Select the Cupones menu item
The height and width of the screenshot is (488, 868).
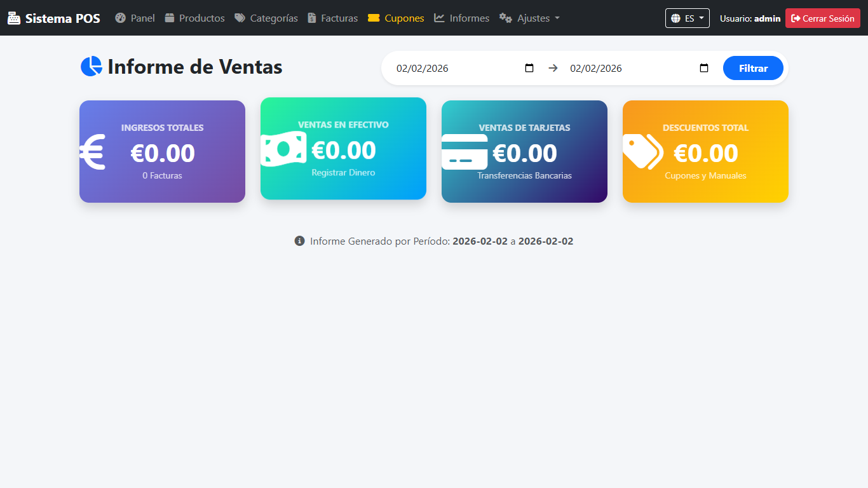point(396,18)
